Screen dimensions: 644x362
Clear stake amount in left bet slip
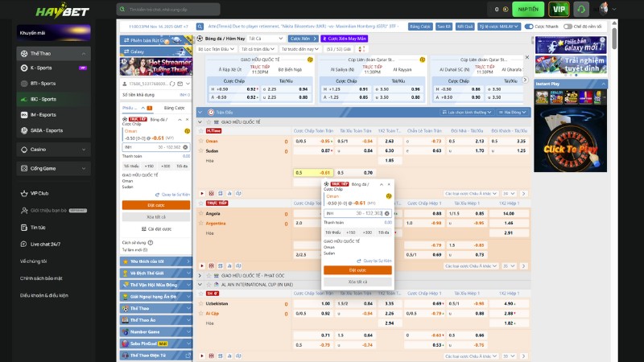point(185,147)
